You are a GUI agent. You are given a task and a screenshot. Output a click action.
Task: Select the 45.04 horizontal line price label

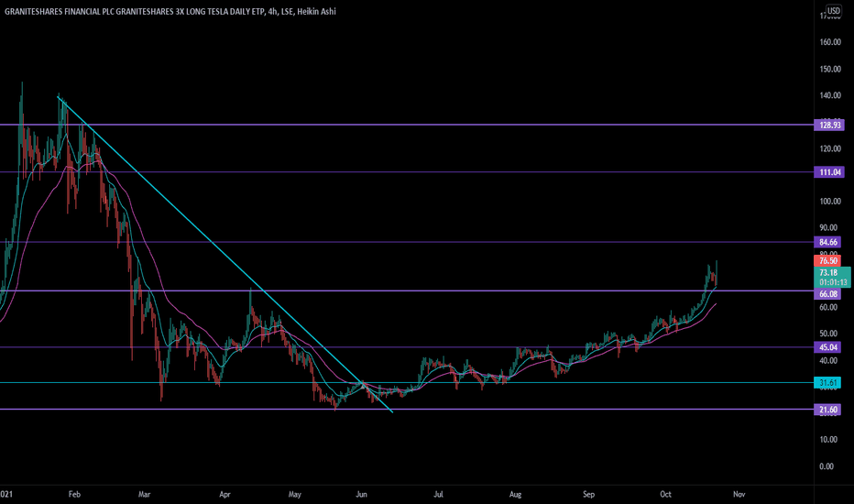[x=827, y=347]
